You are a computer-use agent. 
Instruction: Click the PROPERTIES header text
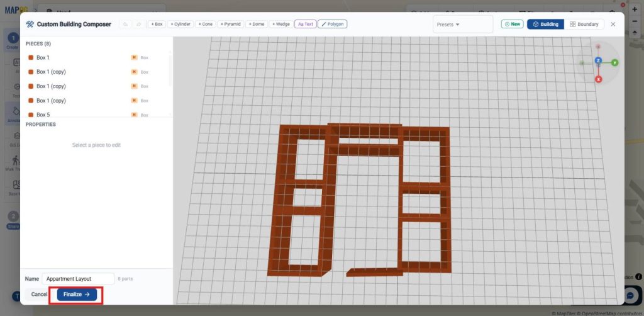[x=41, y=124]
